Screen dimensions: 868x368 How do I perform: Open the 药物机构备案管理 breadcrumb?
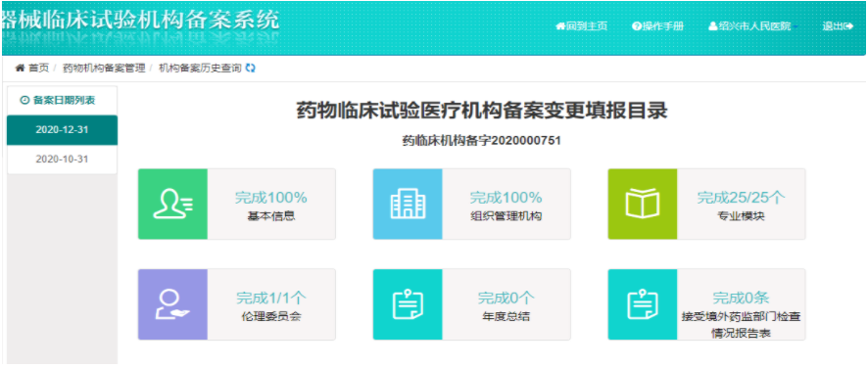[104, 69]
